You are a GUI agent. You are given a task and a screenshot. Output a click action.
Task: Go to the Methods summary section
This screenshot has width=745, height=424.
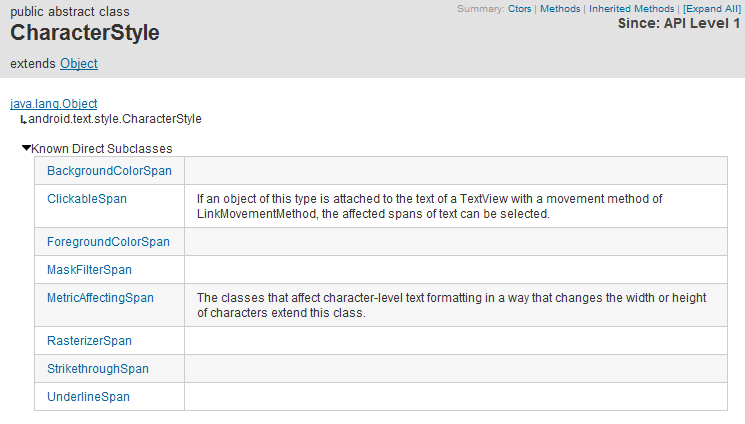560,8
